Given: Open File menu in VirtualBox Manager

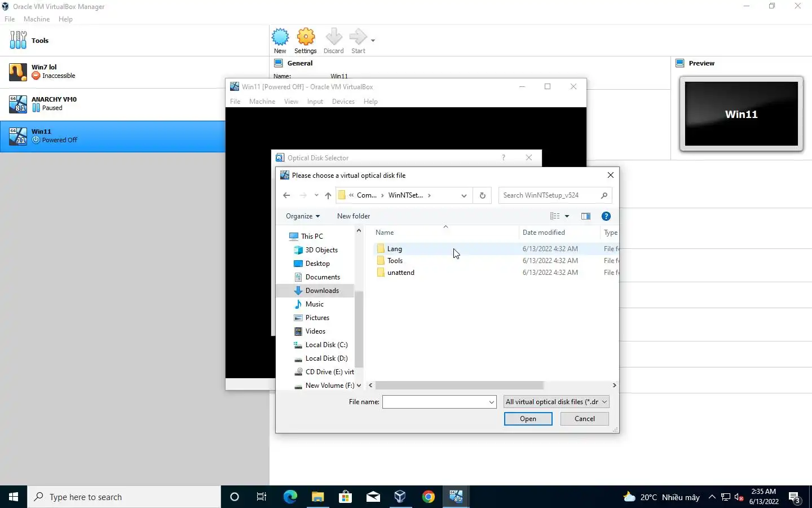Looking at the screenshot, I should tap(10, 19).
